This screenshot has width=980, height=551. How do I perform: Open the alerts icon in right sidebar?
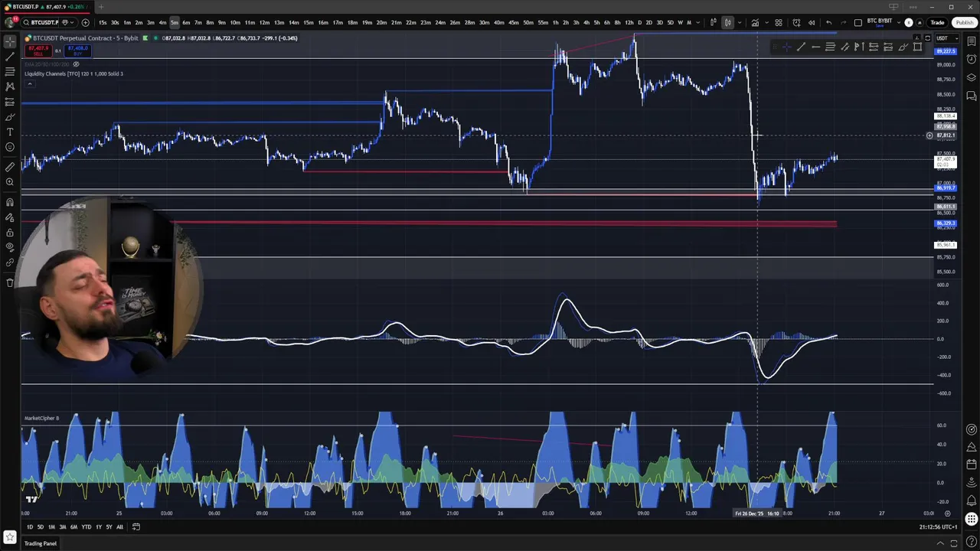point(972,60)
